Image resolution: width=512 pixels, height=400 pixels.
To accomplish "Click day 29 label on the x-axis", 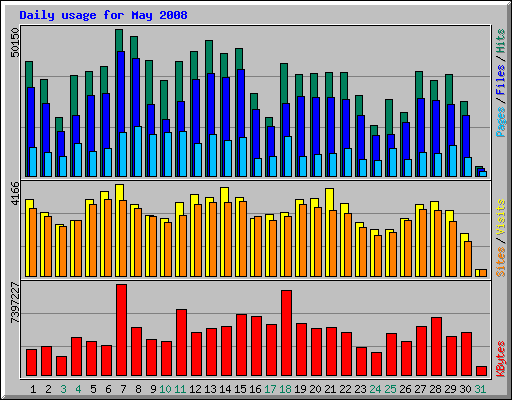I will click(x=450, y=389).
